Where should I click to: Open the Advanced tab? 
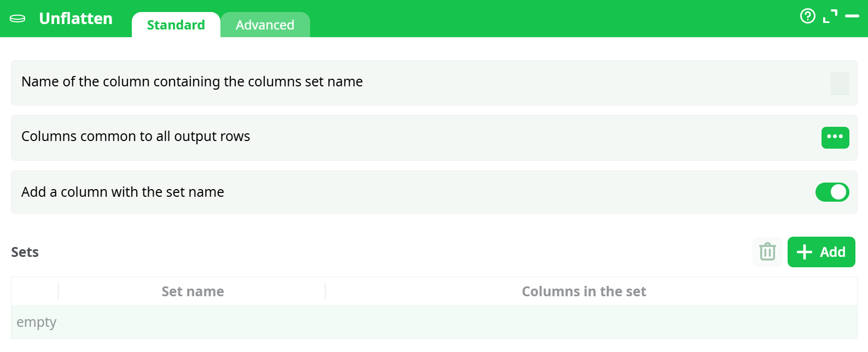265,25
